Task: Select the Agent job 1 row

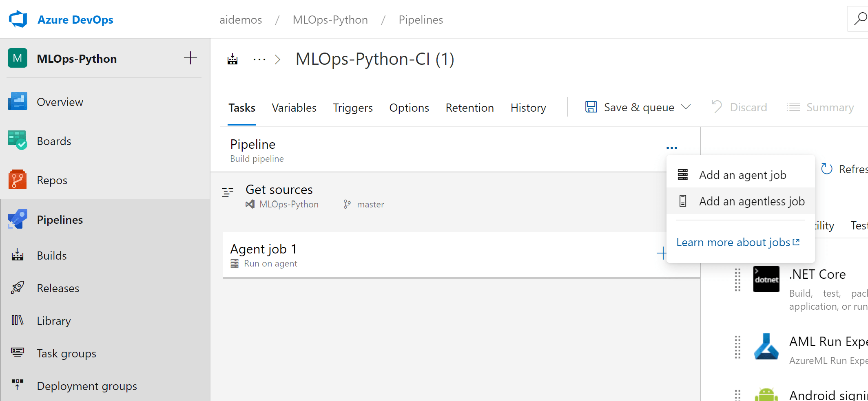Action: pos(461,255)
